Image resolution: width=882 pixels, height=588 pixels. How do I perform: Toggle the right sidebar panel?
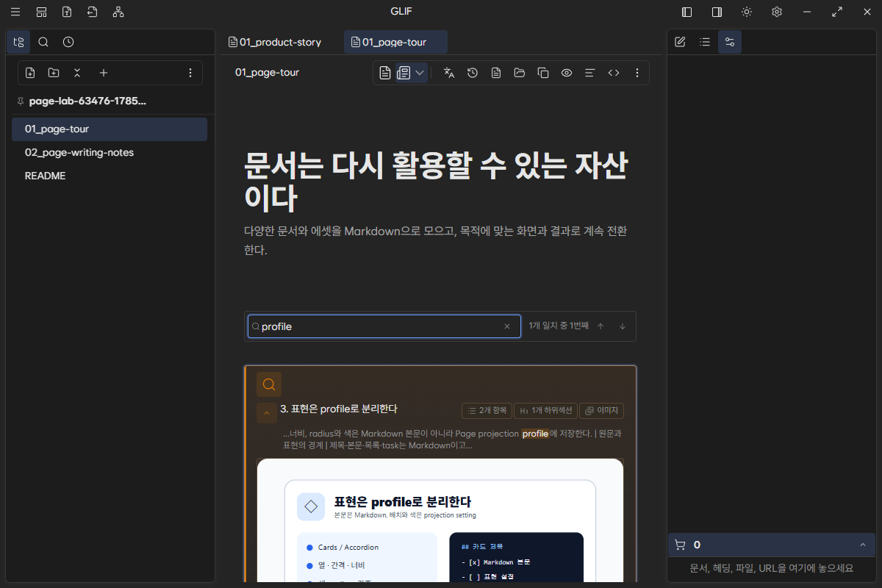point(717,12)
